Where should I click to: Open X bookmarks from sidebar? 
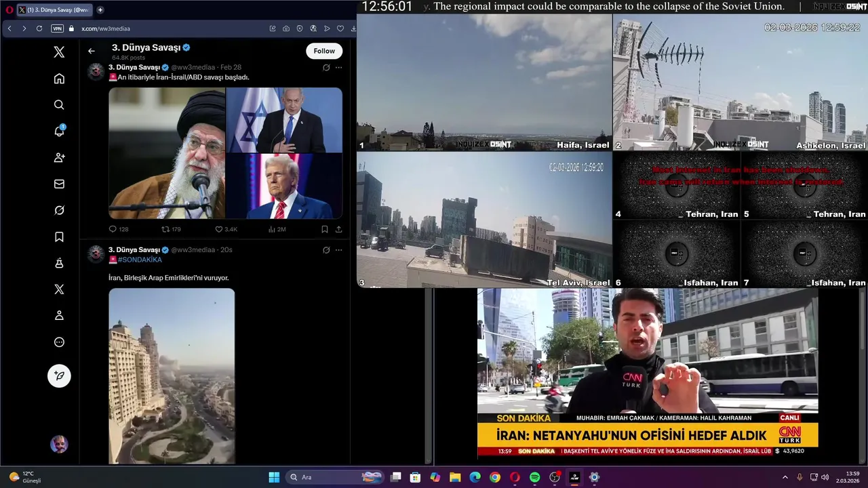tap(59, 237)
